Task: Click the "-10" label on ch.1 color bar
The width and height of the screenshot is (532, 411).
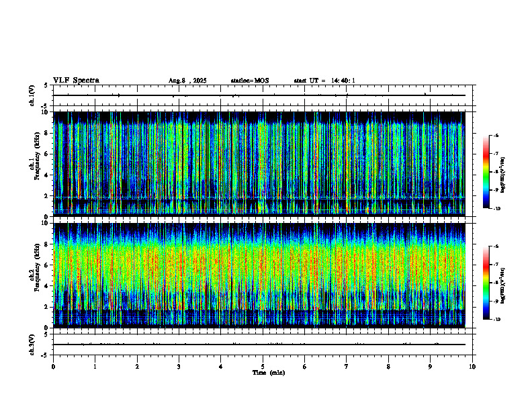Action: click(497, 209)
